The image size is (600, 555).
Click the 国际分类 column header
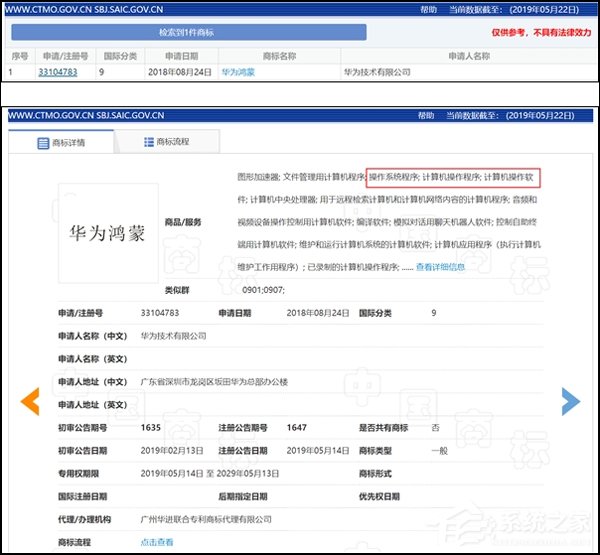(120, 56)
